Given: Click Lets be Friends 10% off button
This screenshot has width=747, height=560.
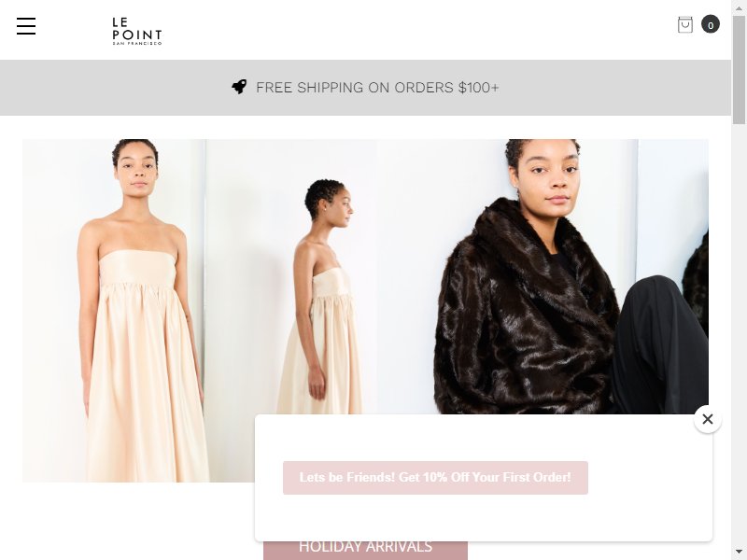Looking at the screenshot, I should (x=435, y=478).
